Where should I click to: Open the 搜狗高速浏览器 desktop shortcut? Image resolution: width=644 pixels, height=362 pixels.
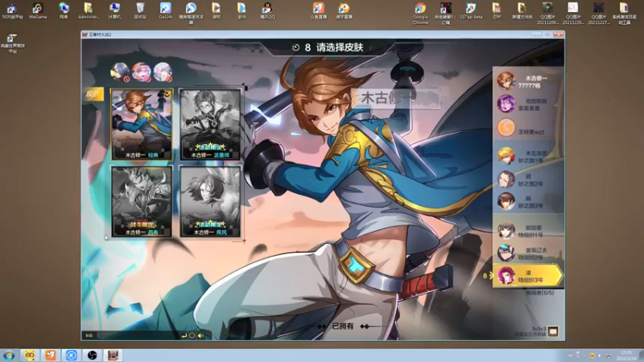(191, 13)
